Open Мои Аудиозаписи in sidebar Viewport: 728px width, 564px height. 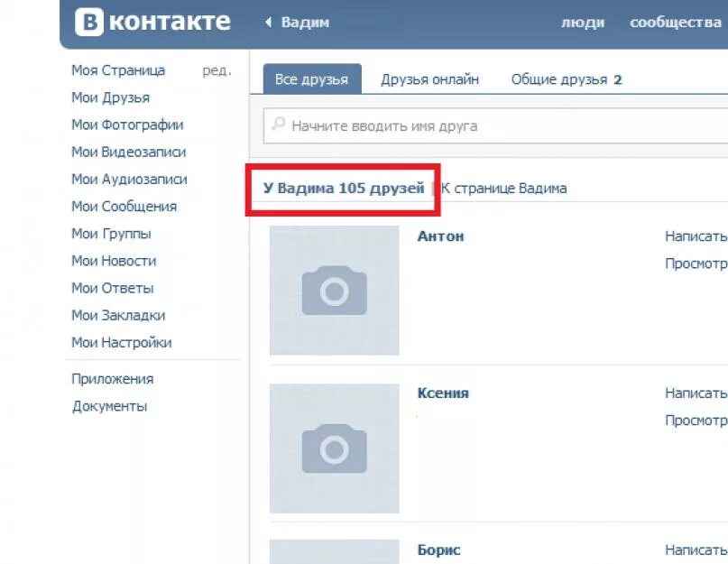(x=130, y=179)
